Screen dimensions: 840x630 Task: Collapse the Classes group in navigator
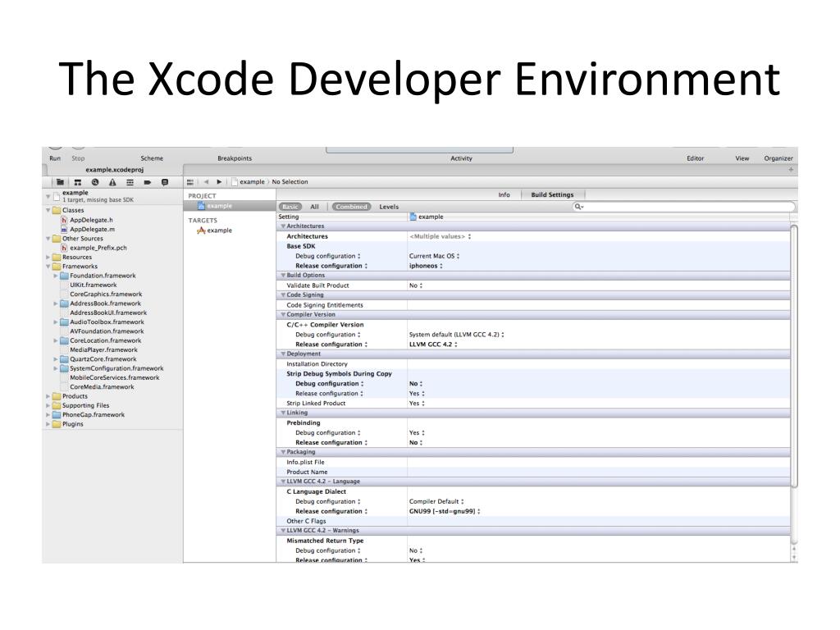(48, 211)
